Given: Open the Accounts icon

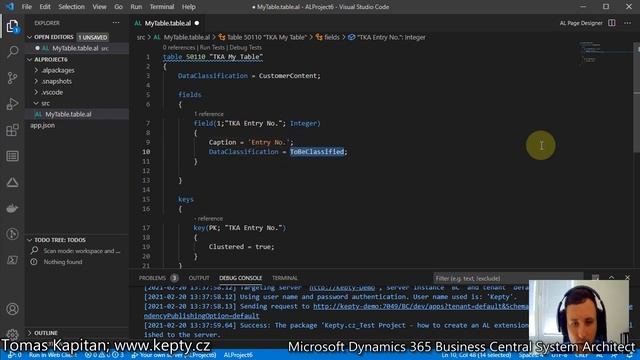Looking at the screenshot, I should tap(12, 309).
